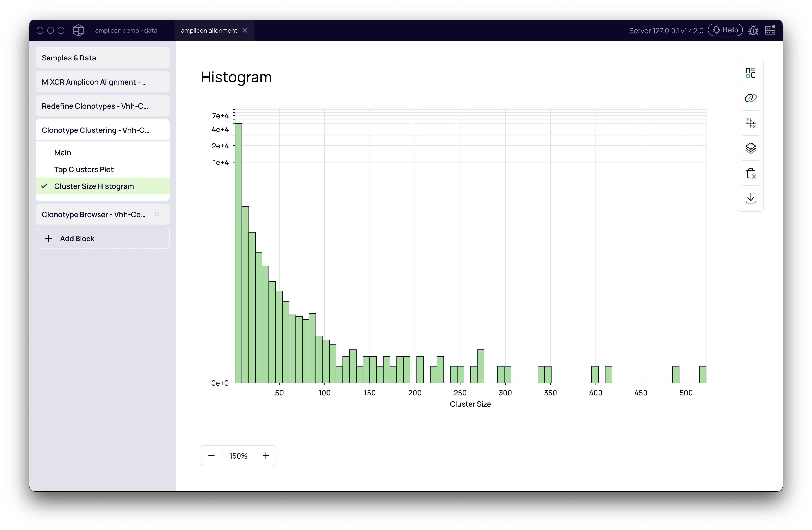Switch to the amplicon alignment tab
The width and height of the screenshot is (812, 530).
click(209, 30)
